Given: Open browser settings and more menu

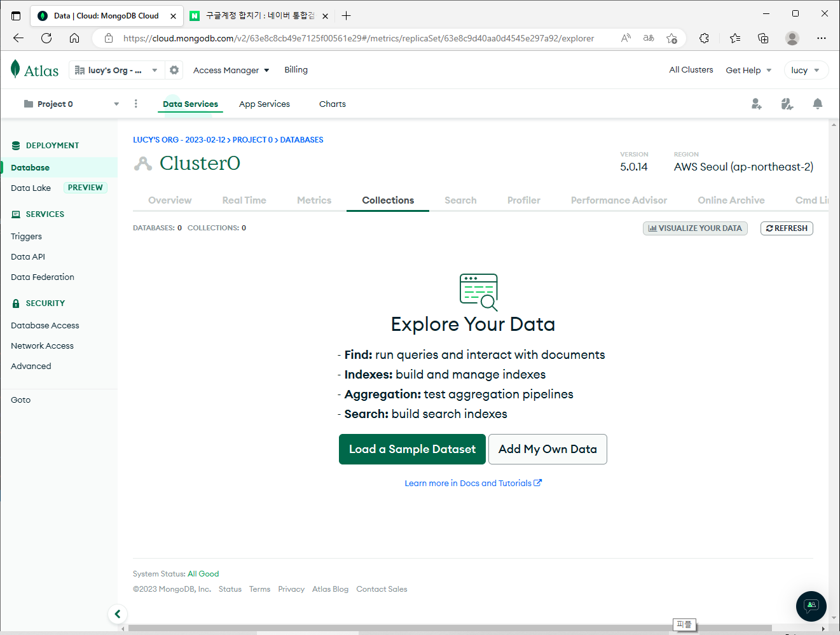Looking at the screenshot, I should coord(822,38).
